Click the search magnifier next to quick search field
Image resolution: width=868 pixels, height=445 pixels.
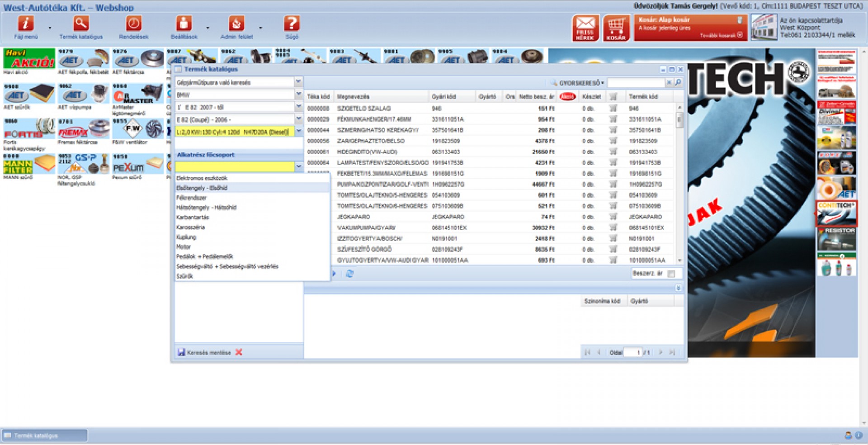[x=678, y=83]
